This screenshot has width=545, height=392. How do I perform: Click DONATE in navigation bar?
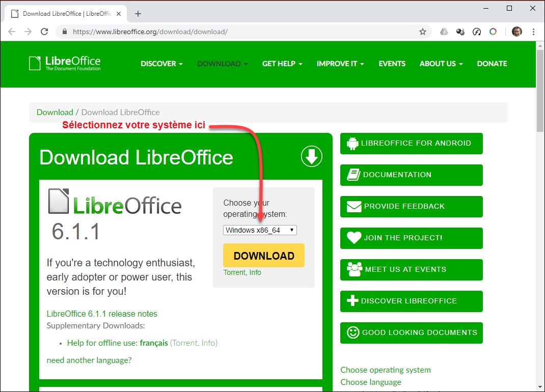point(492,64)
